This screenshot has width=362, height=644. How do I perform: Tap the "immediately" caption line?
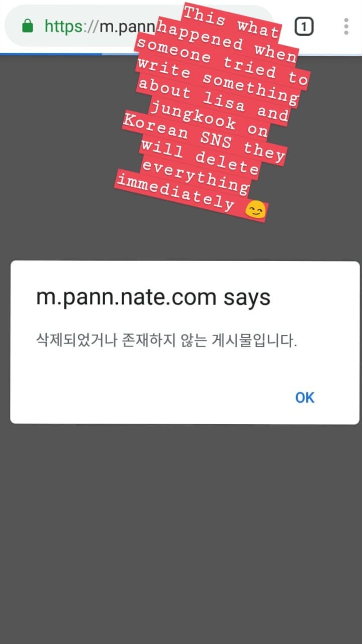pyautogui.click(x=191, y=197)
